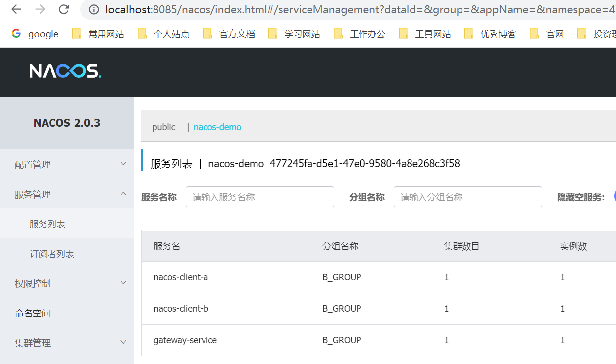Image resolution: width=616 pixels, height=364 pixels.
Task: Open the 常用网站 bookmark folder
Action: (x=98, y=34)
